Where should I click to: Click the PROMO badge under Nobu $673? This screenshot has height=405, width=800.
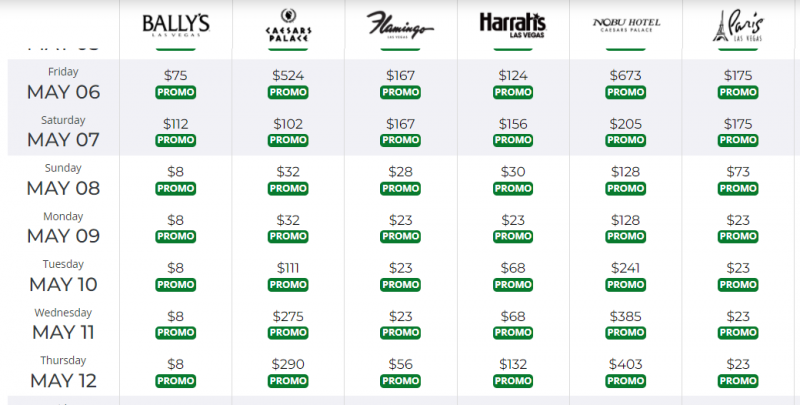tap(627, 92)
